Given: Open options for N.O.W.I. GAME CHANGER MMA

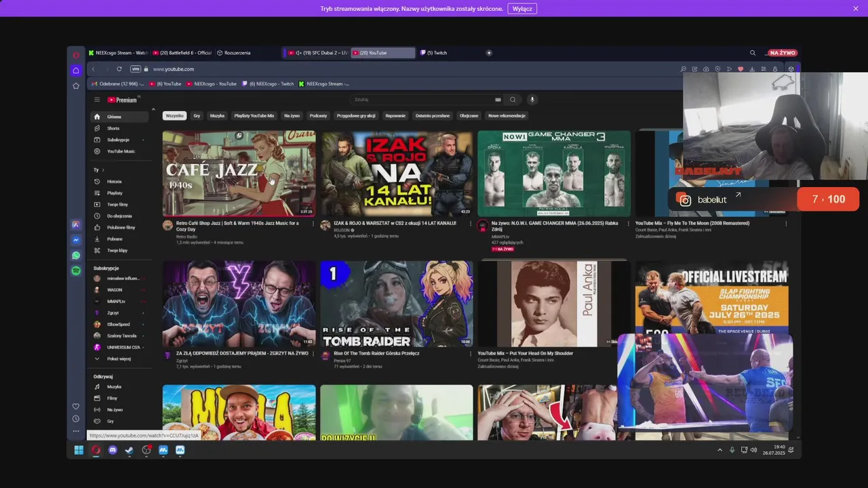Looking at the screenshot, I should (x=628, y=224).
